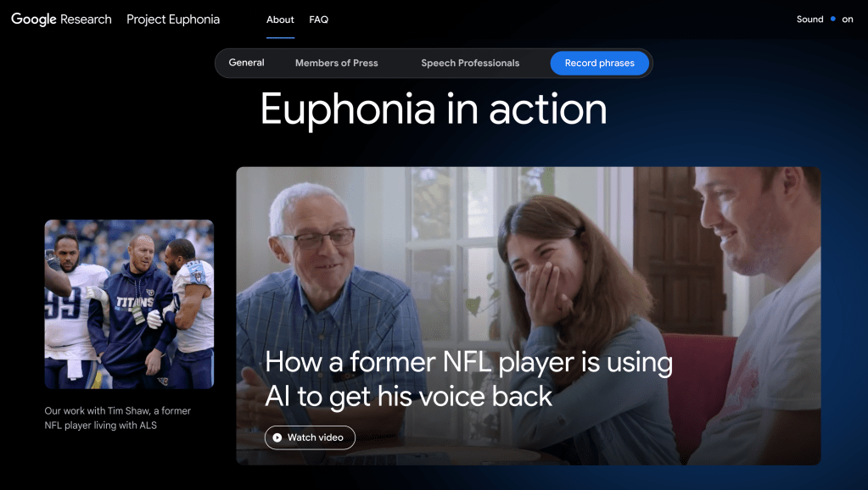
Task: Click the Tim Shaw ALS caption text
Action: coord(117,418)
